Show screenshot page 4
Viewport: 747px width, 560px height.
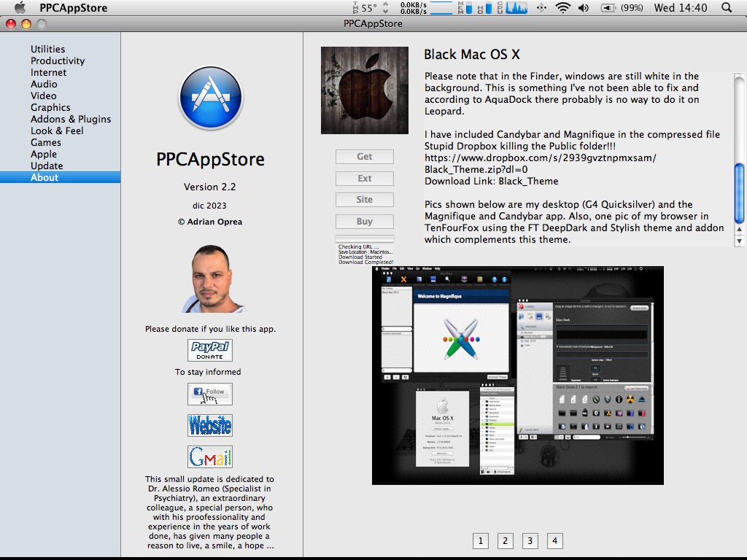(554, 541)
